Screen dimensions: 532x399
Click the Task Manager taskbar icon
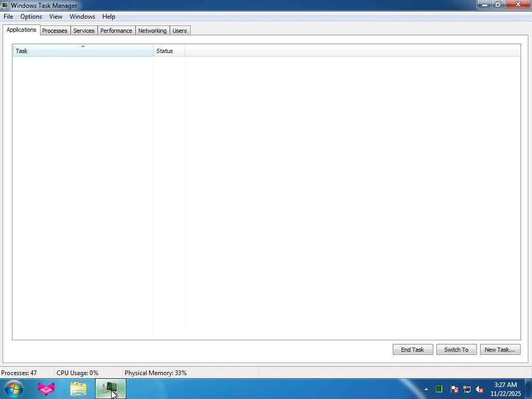111,389
